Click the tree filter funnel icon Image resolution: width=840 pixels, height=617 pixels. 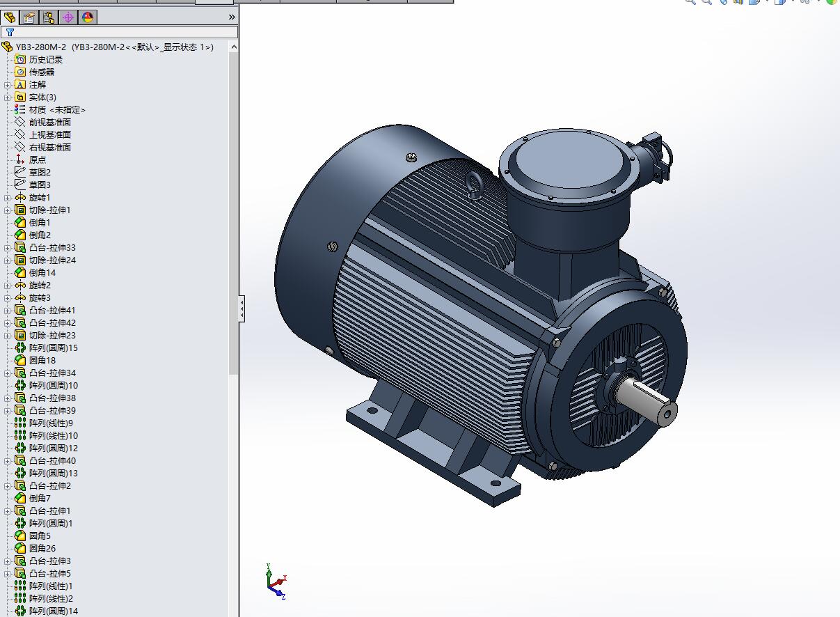click(10, 32)
